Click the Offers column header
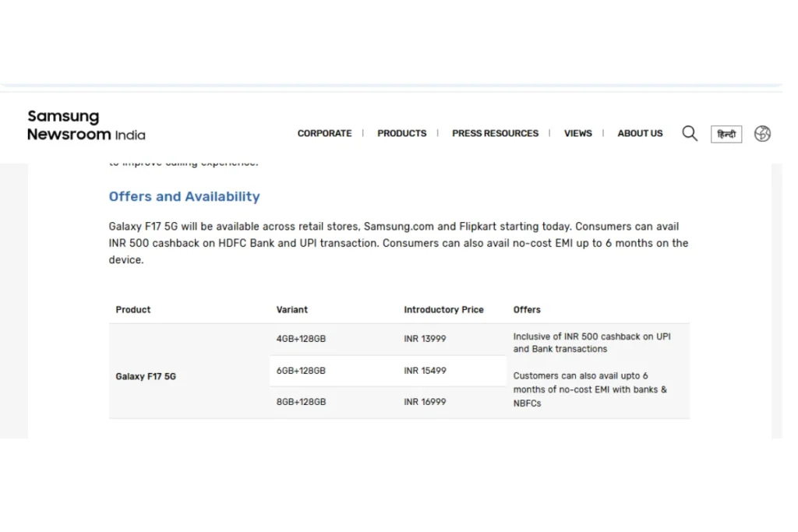798x532 pixels. click(x=527, y=309)
